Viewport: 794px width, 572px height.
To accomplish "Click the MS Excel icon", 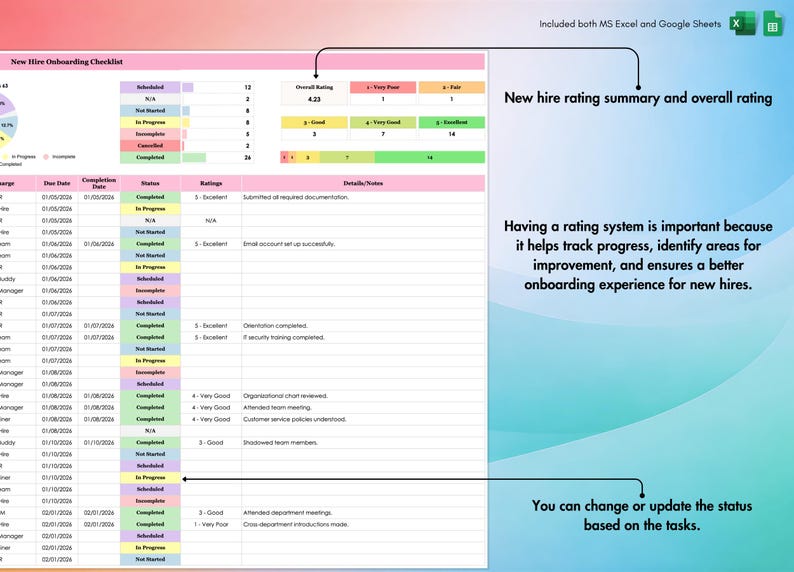I will [742, 23].
